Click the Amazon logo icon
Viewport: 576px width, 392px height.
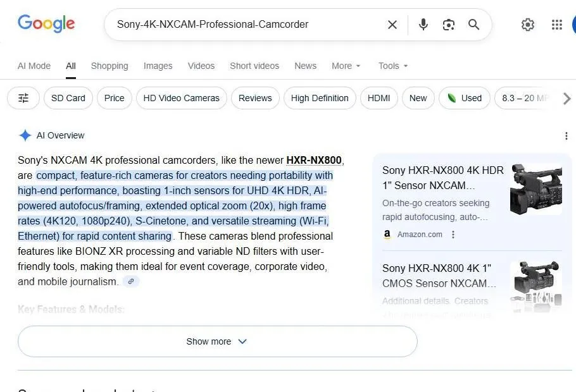tap(387, 234)
